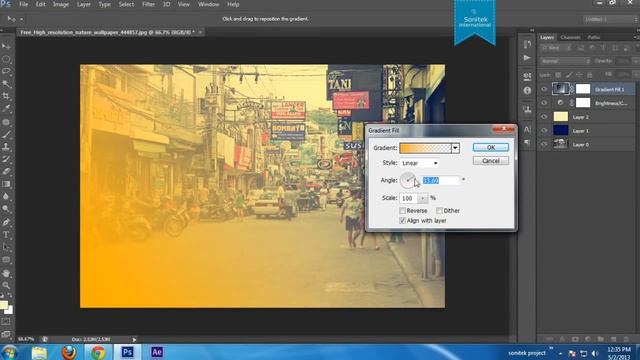Open the Filter menu
The width and height of the screenshot is (640, 360).
(148, 4)
